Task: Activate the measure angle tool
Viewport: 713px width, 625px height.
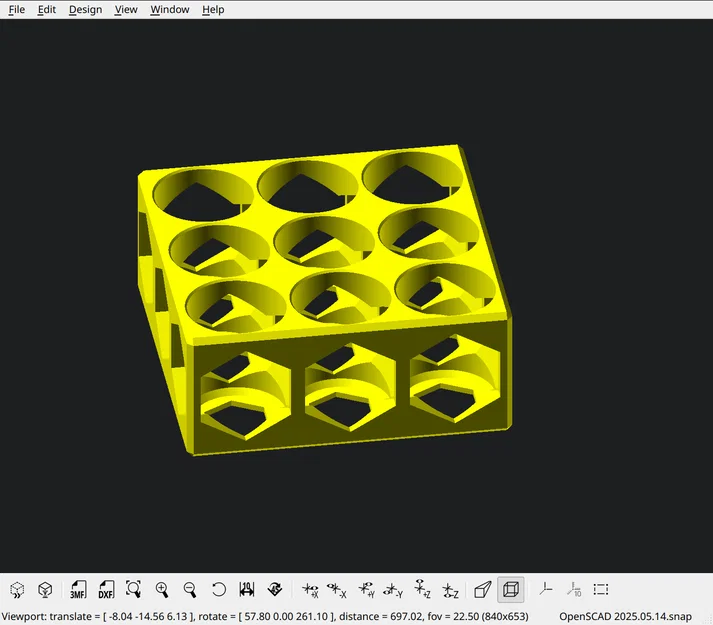Action: pos(275,590)
